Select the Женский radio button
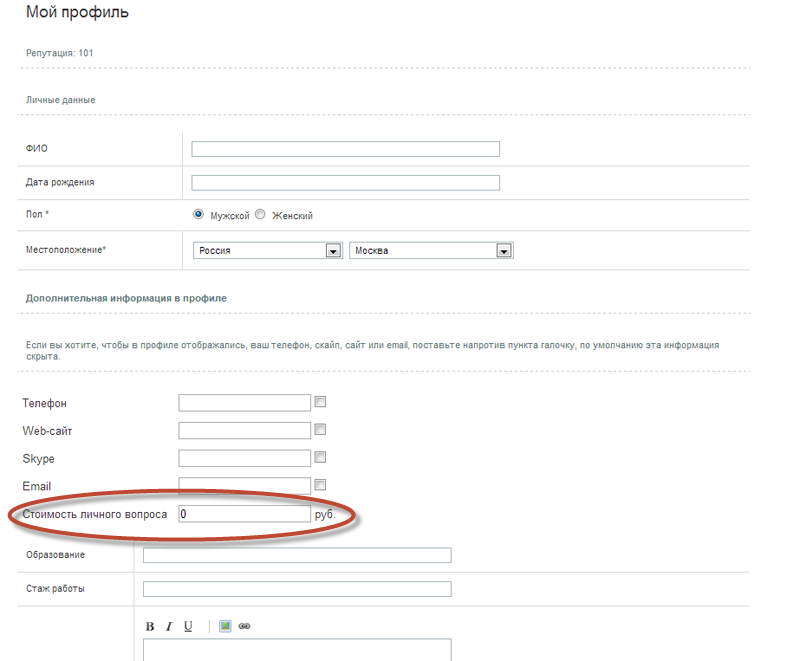800x661 pixels. pyautogui.click(x=260, y=215)
